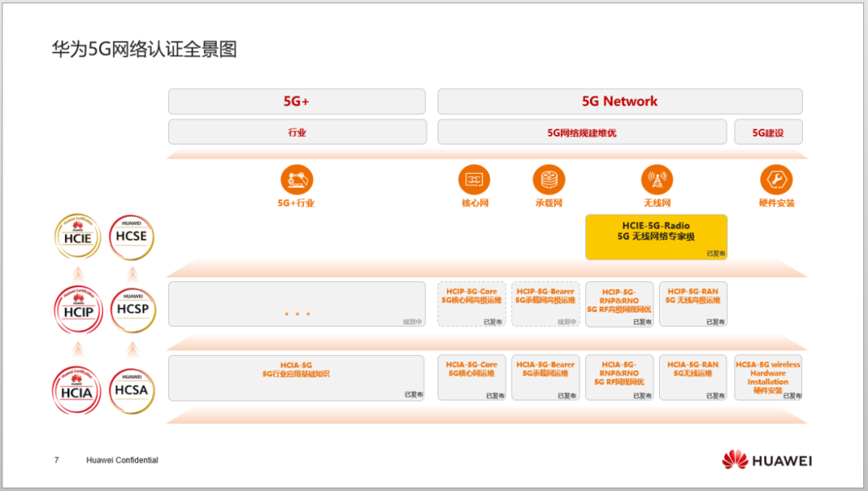Select the 5G Network header box

(x=620, y=101)
